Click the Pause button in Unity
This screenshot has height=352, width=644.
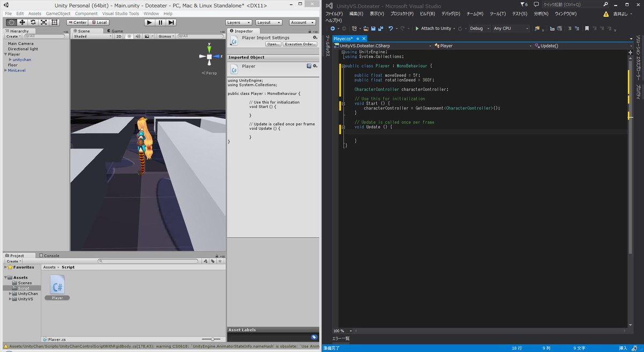pos(160,23)
